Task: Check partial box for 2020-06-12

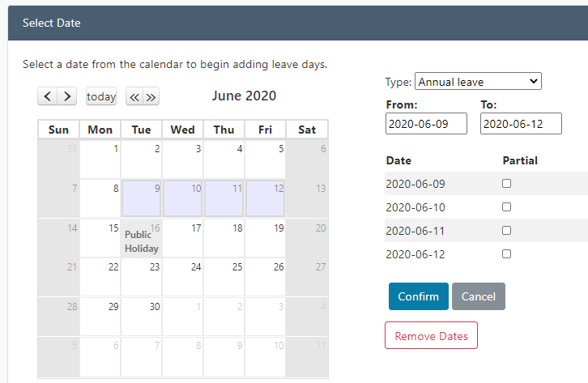Action: [506, 254]
